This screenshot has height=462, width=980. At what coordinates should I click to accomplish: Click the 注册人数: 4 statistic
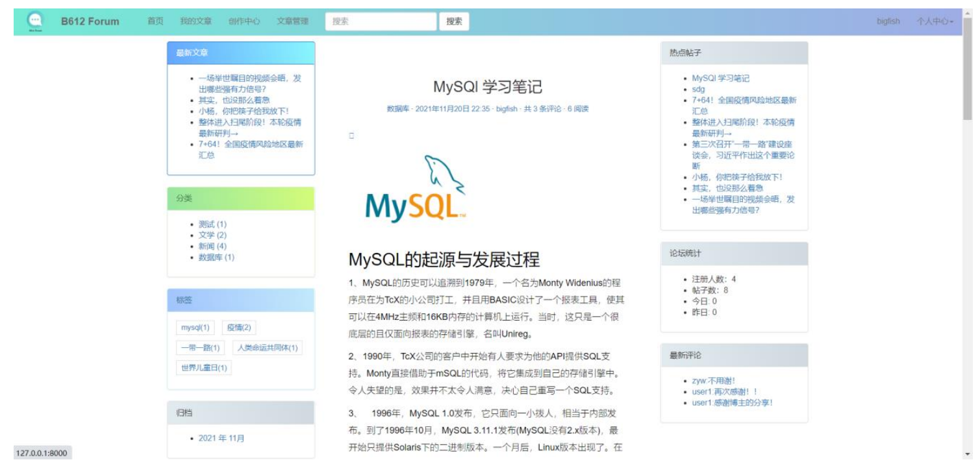(714, 279)
